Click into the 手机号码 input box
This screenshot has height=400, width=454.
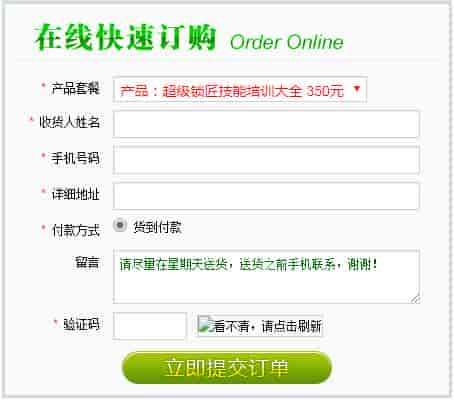(266, 160)
